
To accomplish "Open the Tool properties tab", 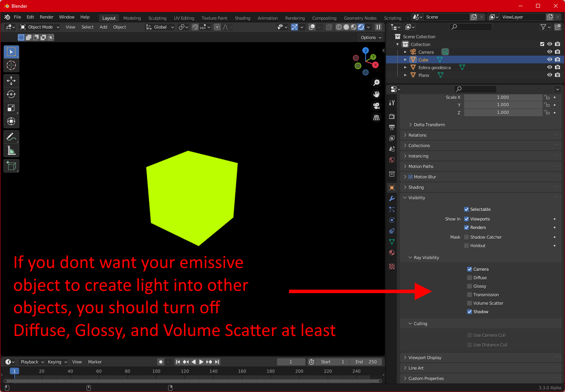I will coord(392,103).
